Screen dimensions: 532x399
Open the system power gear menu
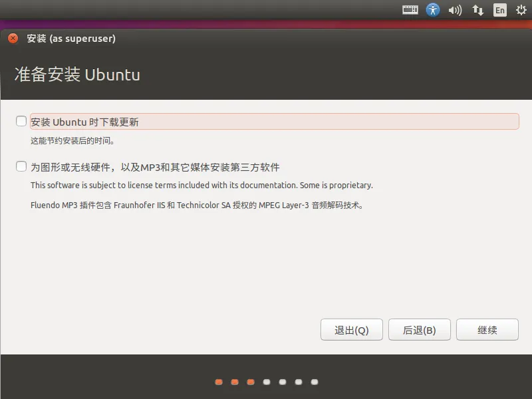coord(521,10)
